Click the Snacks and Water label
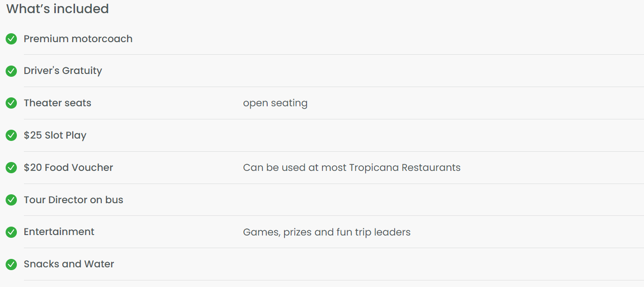644x287 pixels. (69, 264)
